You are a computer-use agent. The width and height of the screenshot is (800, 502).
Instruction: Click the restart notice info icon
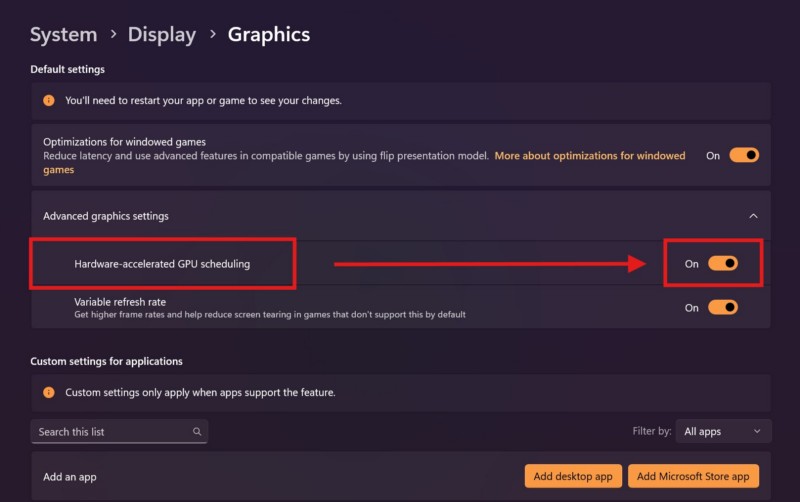[x=49, y=101]
